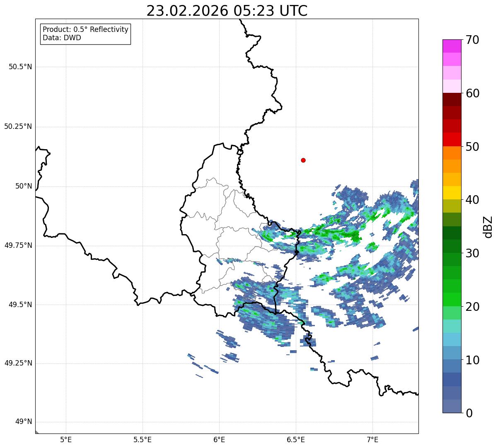Click the colorbar 60 tick label
Viewport: 498px width, 448px height.
pyautogui.click(x=473, y=93)
